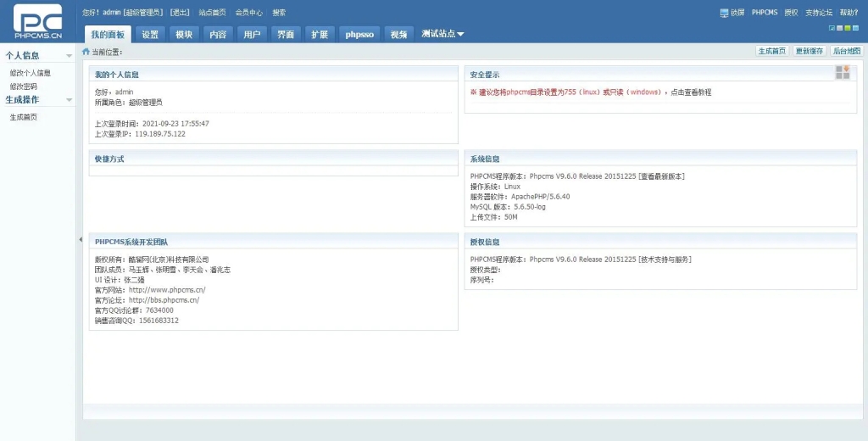Collapse the left sidebar with the arrow handle
The width and height of the screenshot is (868, 441).
[80, 240]
